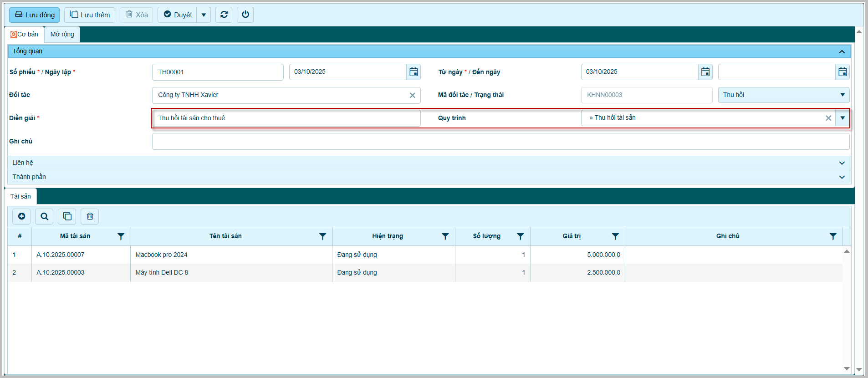This screenshot has width=868, height=378.
Task: Expand the Liên hệ section
Action: point(842,163)
